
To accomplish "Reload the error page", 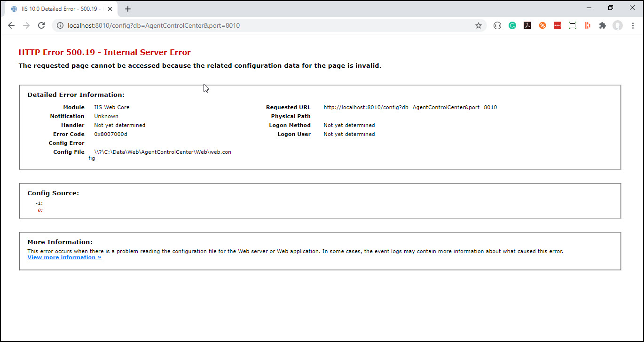I will [41, 25].
